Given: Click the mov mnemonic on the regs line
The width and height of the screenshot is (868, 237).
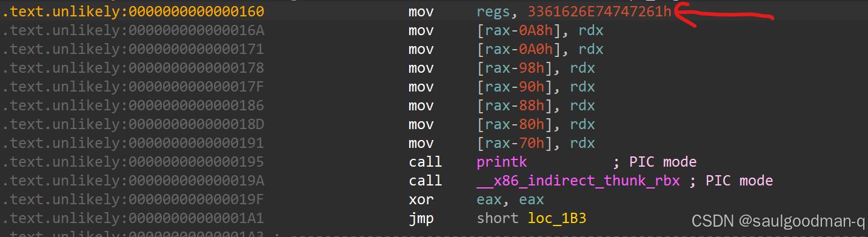Looking at the screenshot, I should [x=421, y=12].
